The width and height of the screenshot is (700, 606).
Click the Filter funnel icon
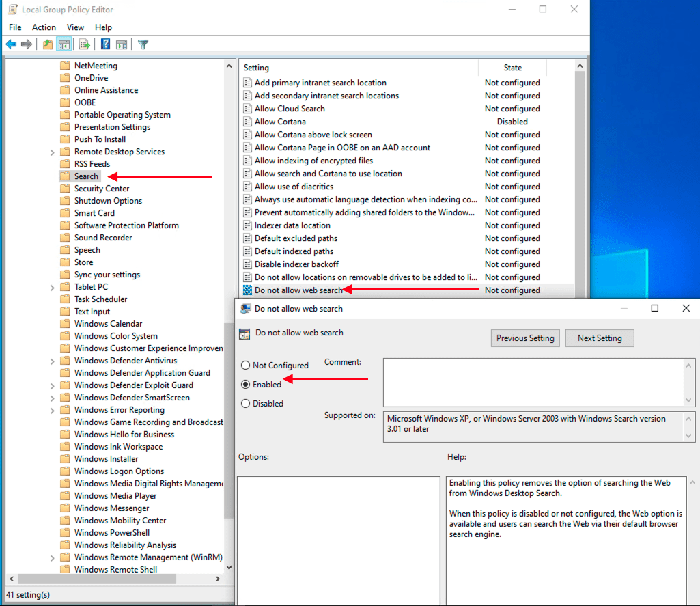143,44
